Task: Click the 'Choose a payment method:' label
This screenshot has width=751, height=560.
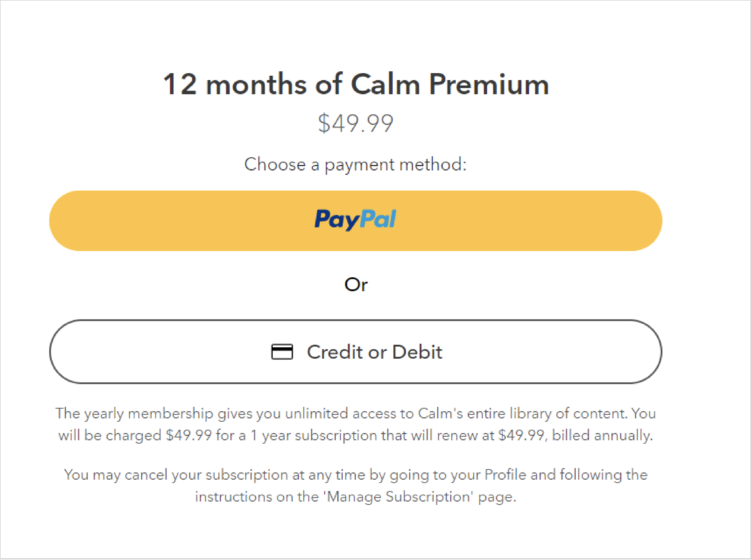Action: coord(356,165)
